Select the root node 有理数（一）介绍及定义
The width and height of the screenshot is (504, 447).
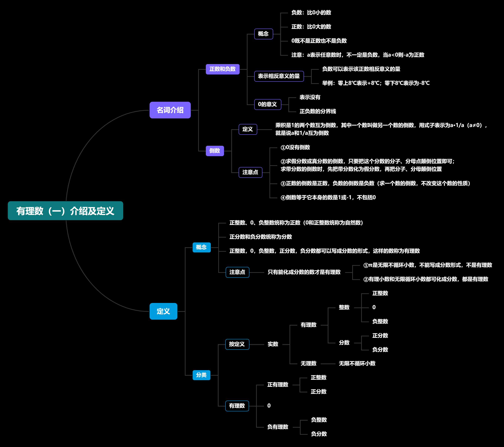65,211
